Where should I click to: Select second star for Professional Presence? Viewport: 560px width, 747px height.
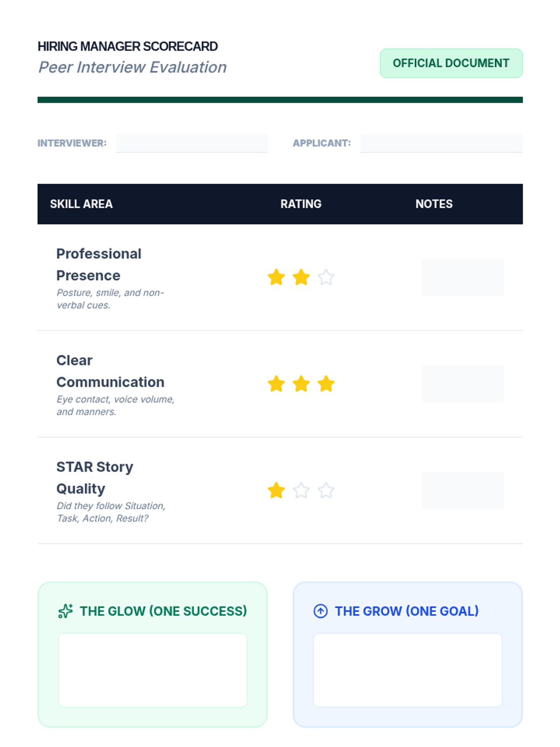pyautogui.click(x=301, y=277)
